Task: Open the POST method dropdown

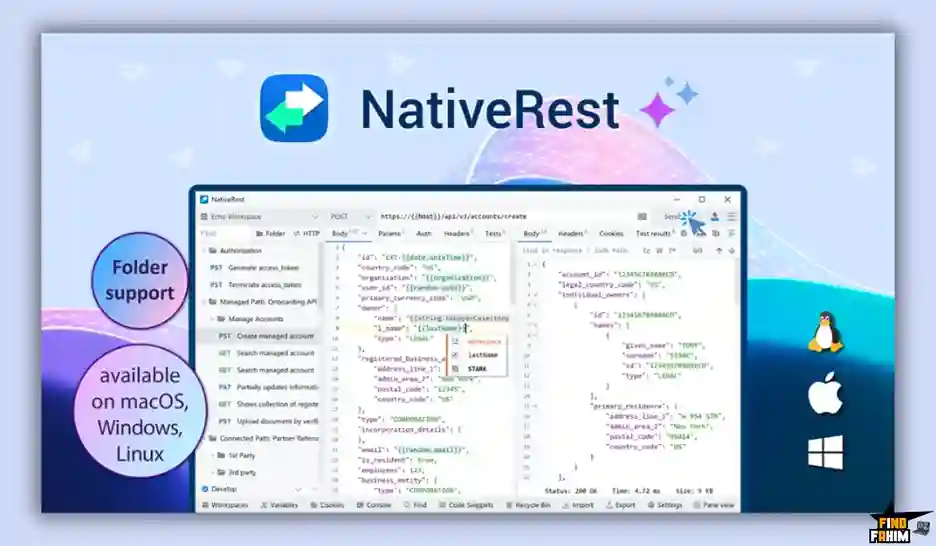Action: [x=350, y=217]
